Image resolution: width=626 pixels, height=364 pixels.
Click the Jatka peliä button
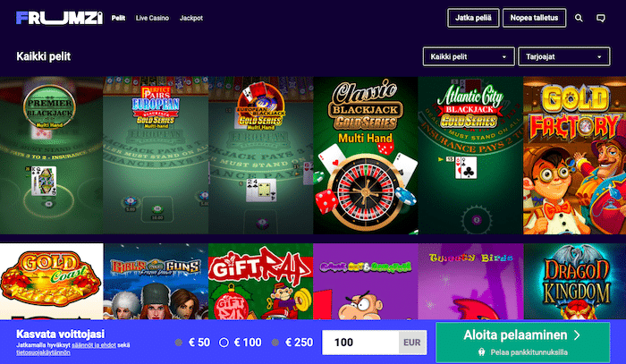[x=473, y=18]
